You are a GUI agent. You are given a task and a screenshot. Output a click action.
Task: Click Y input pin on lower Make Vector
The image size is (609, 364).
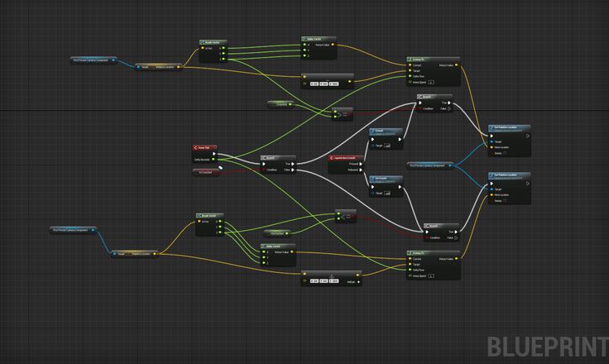[264, 257]
